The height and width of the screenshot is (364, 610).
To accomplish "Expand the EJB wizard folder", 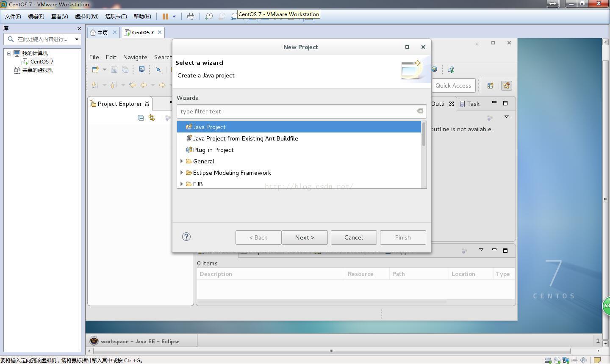I will click(182, 184).
